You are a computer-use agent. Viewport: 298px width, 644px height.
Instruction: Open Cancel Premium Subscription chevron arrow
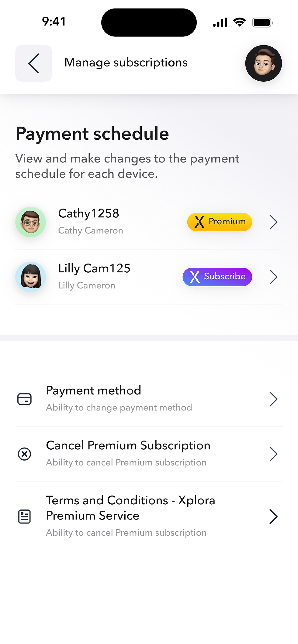(273, 454)
